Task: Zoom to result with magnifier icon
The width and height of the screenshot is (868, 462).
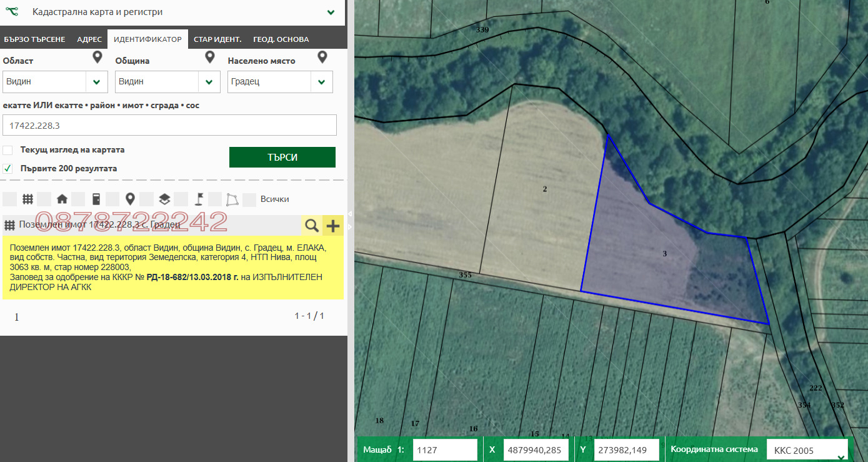Action: click(x=311, y=225)
